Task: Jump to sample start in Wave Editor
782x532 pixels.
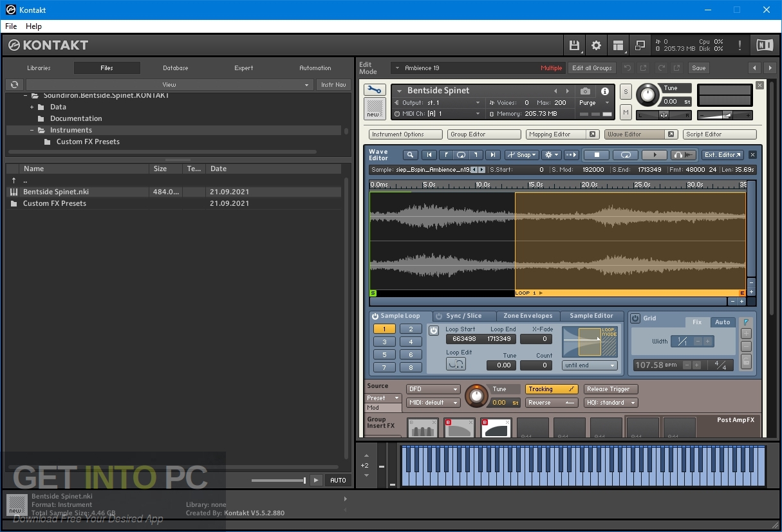Action: (x=429, y=154)
